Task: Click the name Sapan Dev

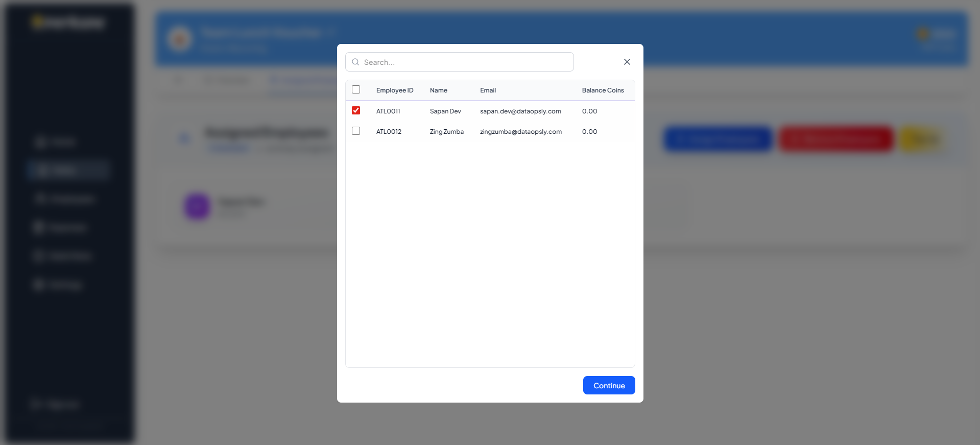Action: (x=445, y=111)
